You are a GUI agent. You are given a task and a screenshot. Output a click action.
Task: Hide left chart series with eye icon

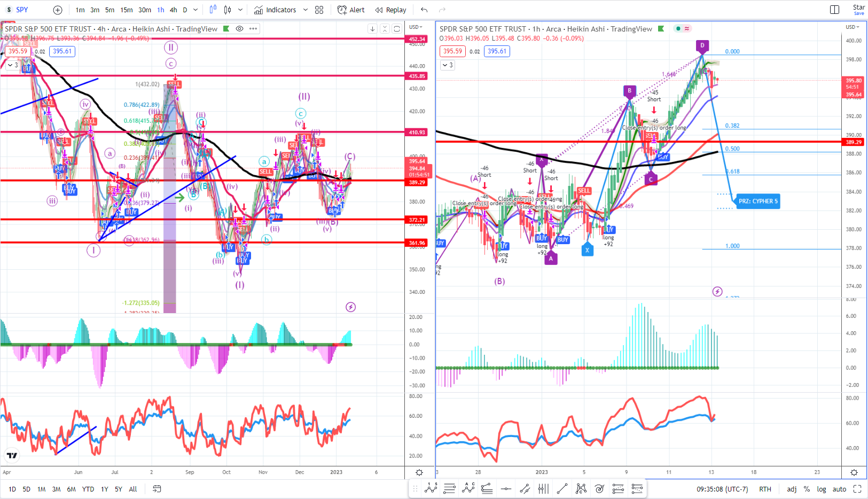[240, 29]
